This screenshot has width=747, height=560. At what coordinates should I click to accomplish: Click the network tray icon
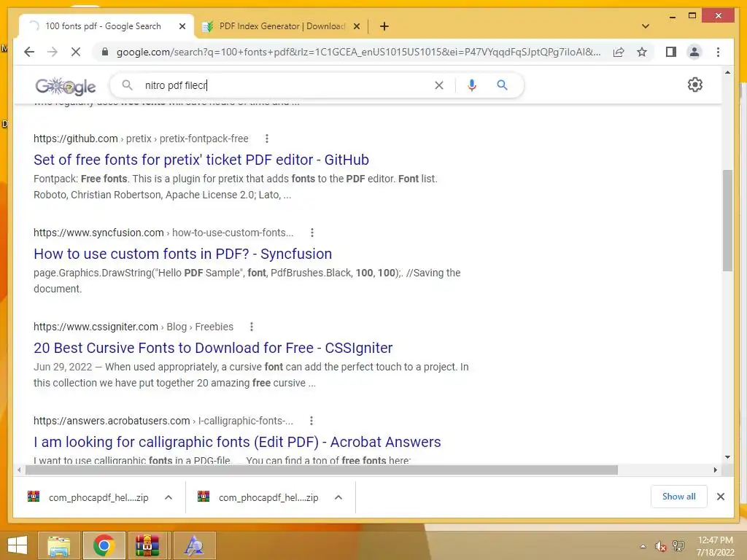pyautogui.click(x=678, y=546)
